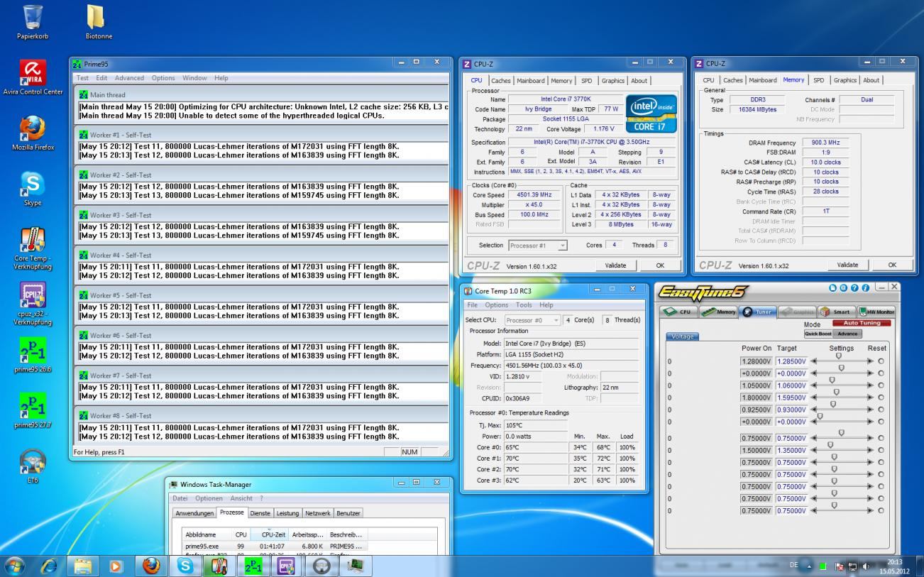Switch to the Anwendungen tab in Task-Manager
The height and width of the screenshot is (577, 924).
click(x=195, y=513)
